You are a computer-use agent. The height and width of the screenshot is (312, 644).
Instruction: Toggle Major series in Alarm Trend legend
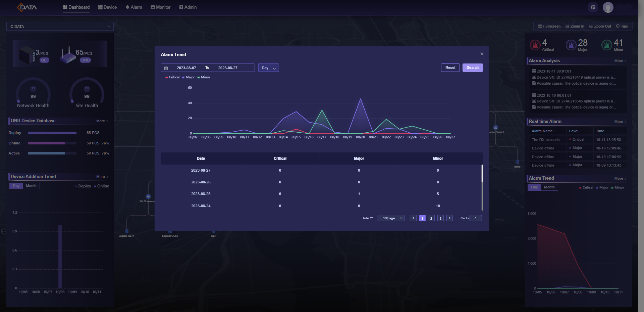pos(189,77)
